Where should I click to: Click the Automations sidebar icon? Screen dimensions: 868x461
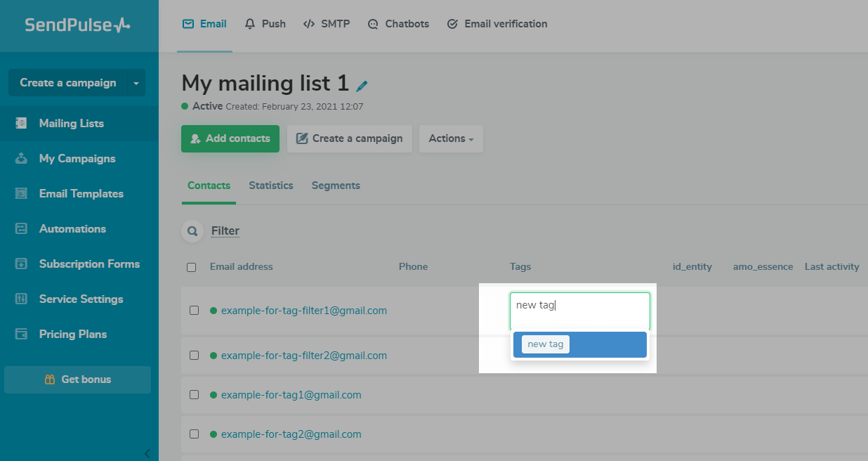(22, 229)
